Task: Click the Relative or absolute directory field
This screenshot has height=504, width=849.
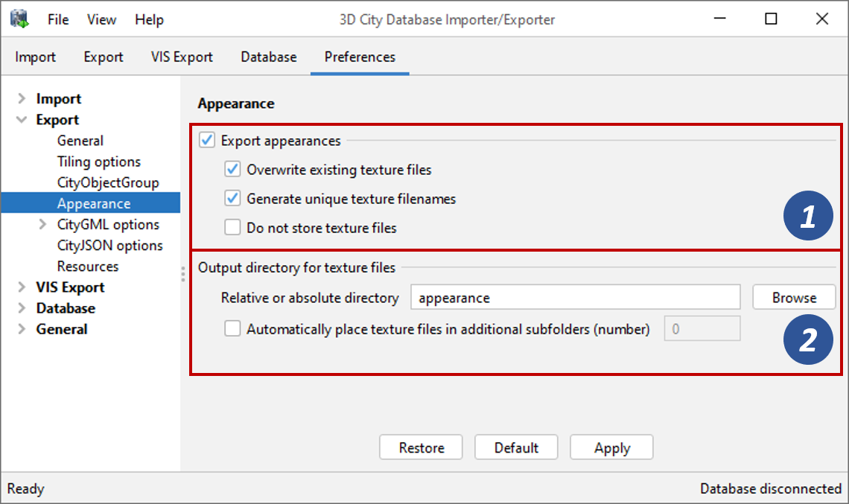Action: [576, 298]
